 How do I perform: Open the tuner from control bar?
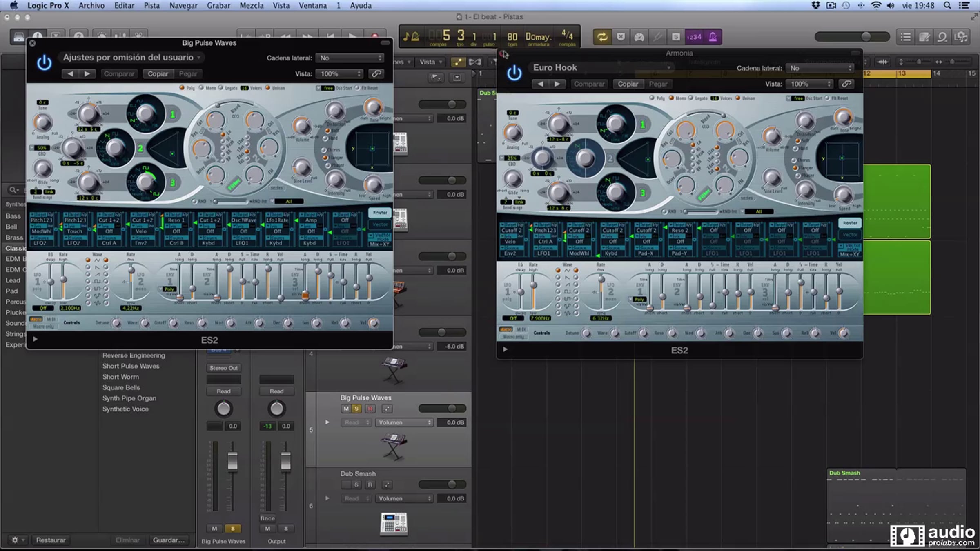pyautogui.click(x=657, y=37)
